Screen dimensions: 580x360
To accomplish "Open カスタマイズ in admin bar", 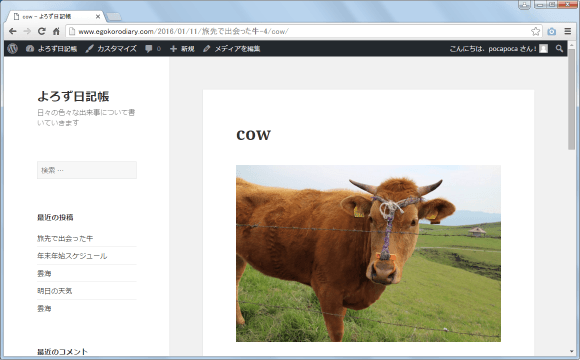I will (111, 48).
